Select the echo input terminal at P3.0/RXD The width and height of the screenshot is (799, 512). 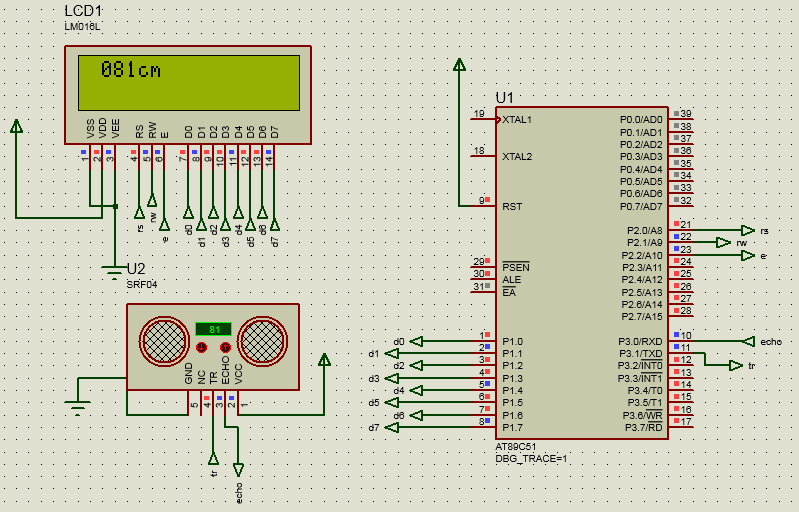coord(741,341)
